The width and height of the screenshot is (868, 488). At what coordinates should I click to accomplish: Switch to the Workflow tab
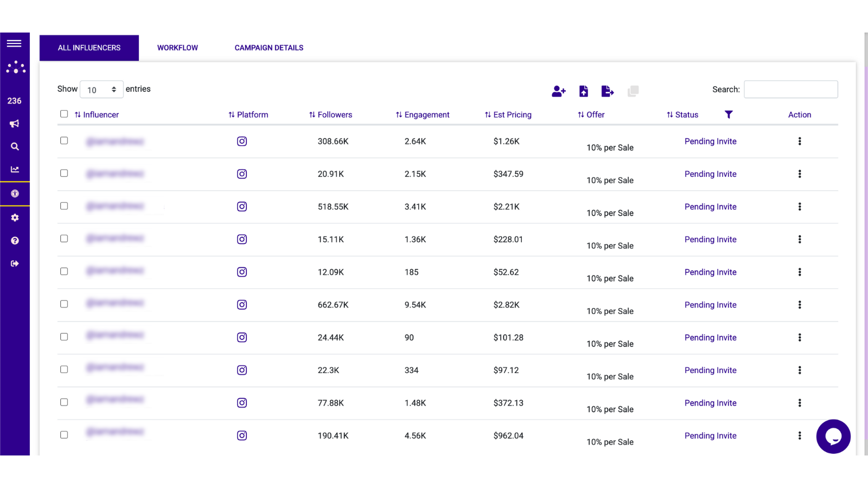[177, 48]
